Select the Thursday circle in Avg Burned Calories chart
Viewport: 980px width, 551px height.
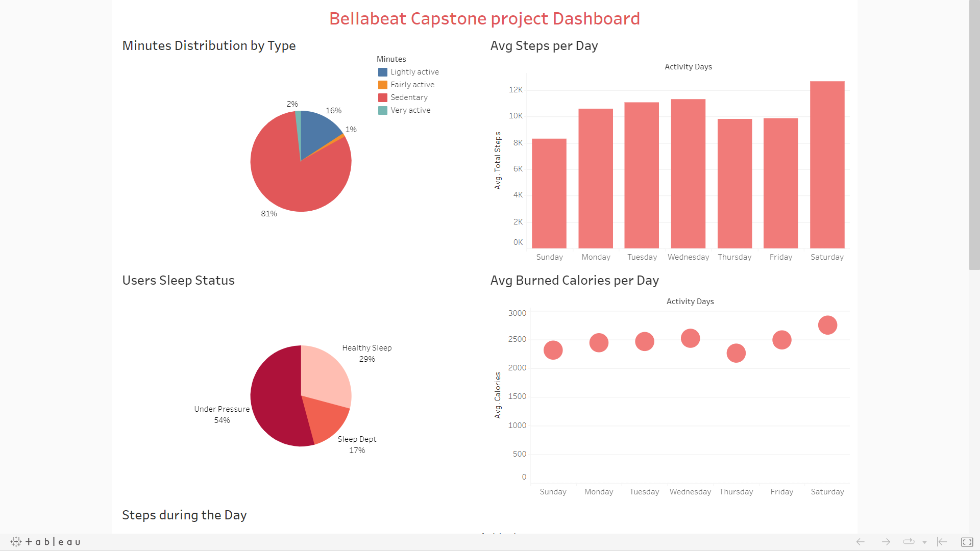736,353
